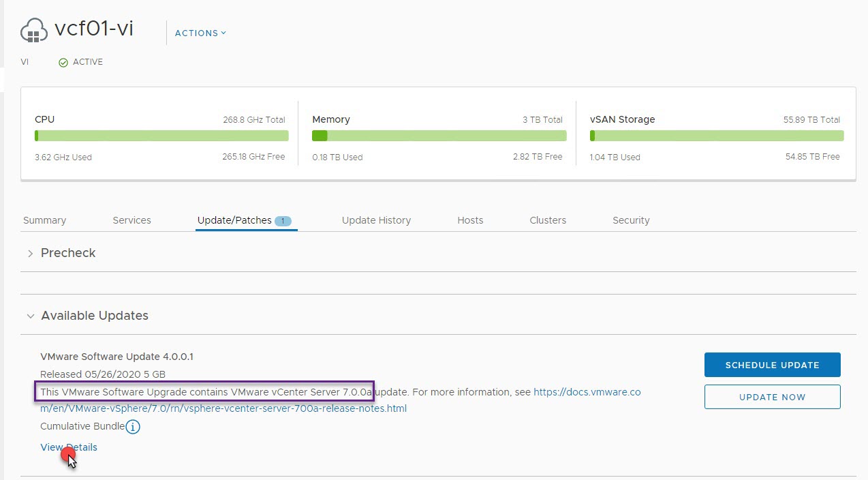Collapse the Available Updates section
868x480 pixels.
[30, 316]
